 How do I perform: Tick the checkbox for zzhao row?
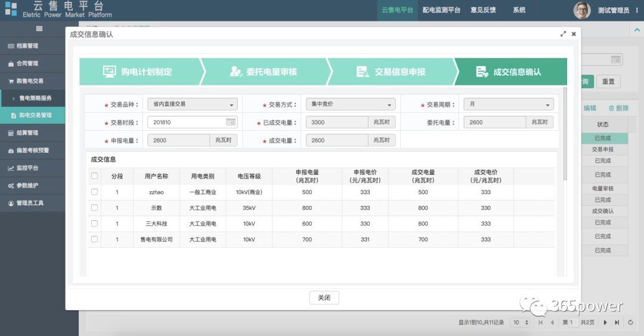(94, 192)
